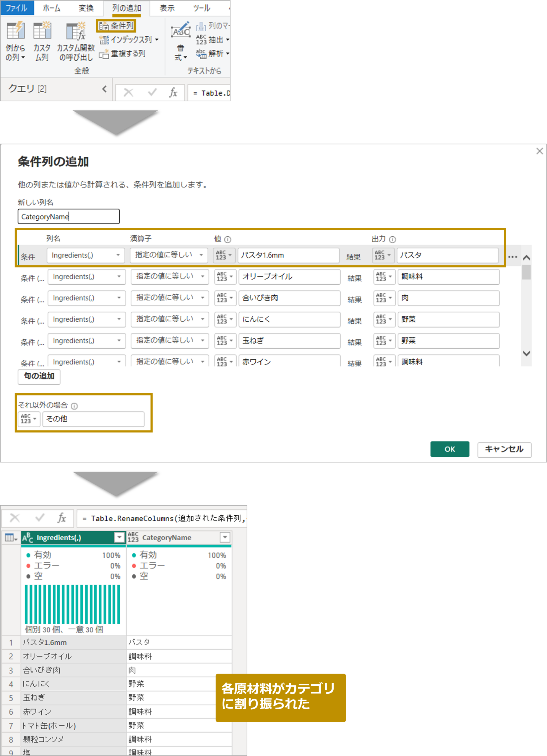Open the first row's ellipsis options

pos(512,257)
